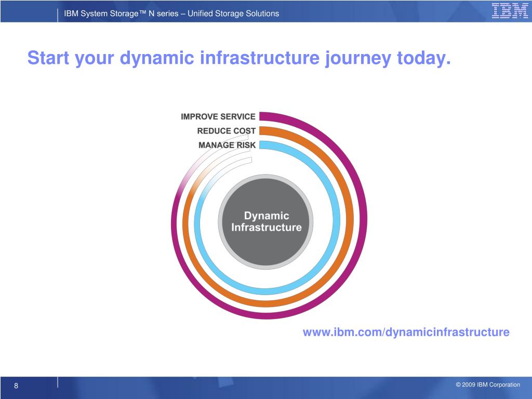Open the www.ibm.com/dynamicinfrastructure link

coord(406,332)
